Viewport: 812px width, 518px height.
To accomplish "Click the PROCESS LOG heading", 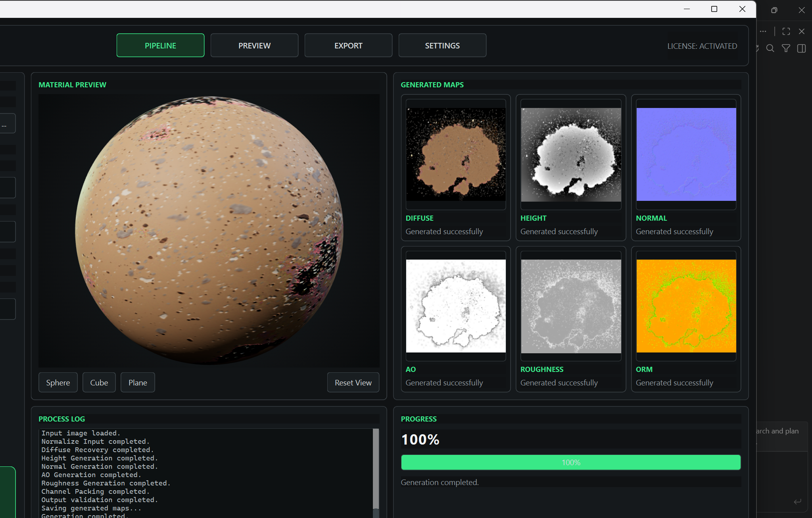I will click(x=61, y=419).
